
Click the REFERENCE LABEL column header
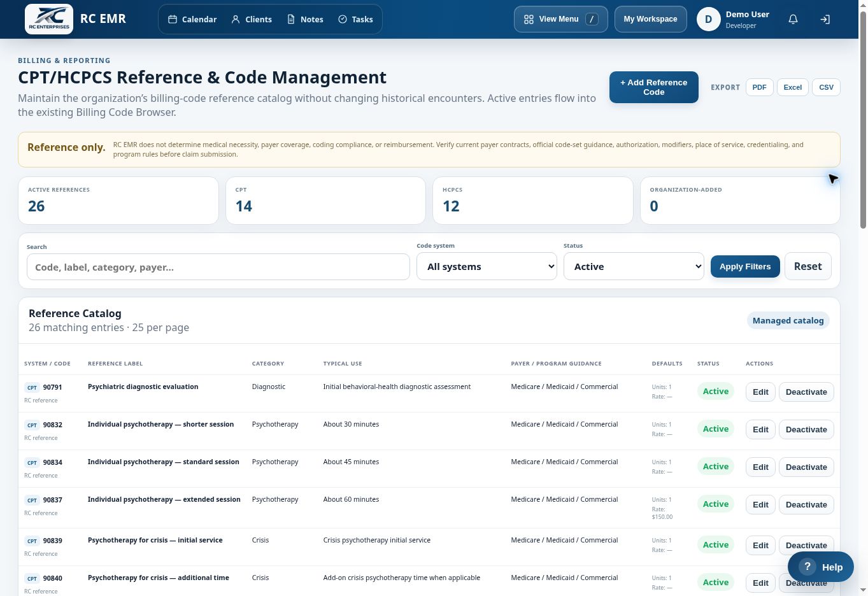115,364
